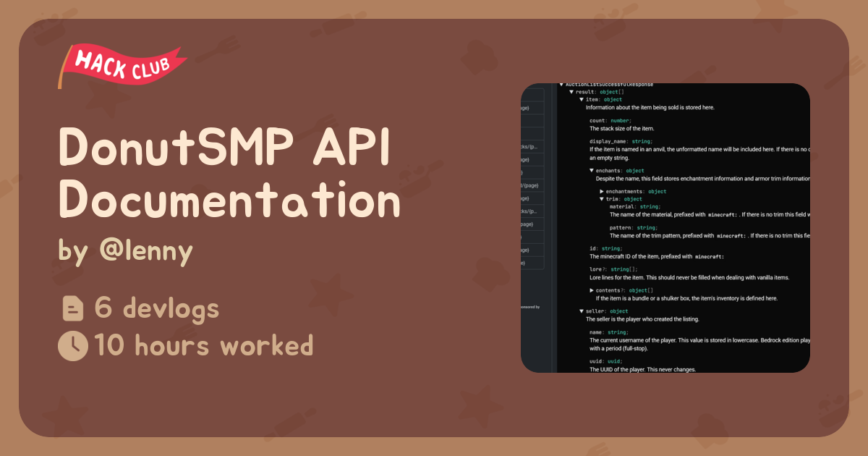Collapse the 'result: object[]' node
The image size is (868, 456).
[571, 93]
